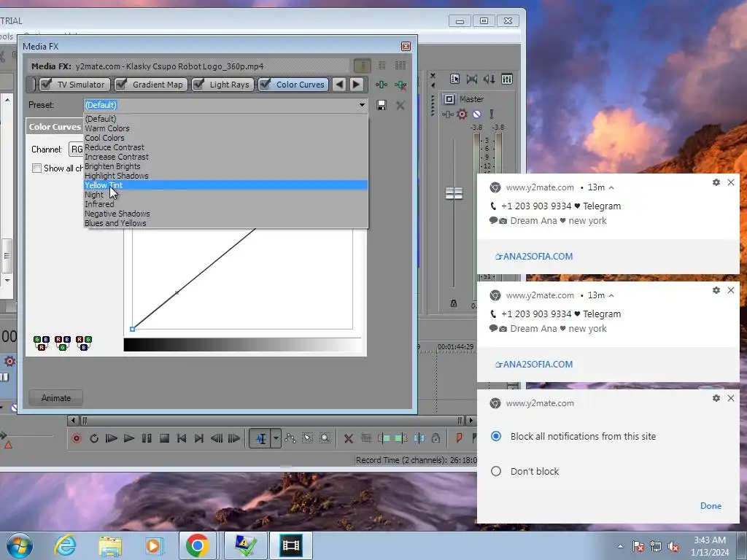
Task: Open Master bus FX icon in mixer
Action: pos(447,114)
